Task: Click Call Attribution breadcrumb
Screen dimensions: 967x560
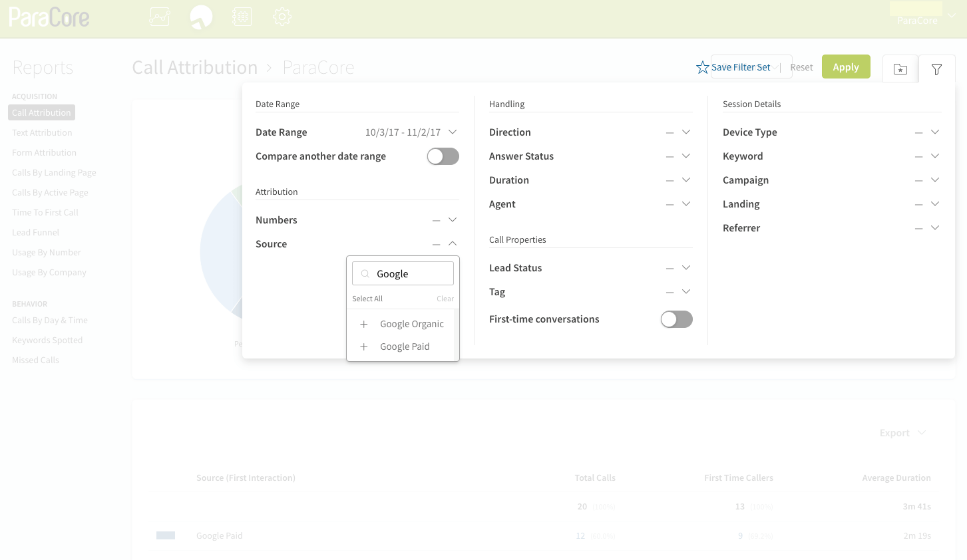Action: [x=194, y=67]
